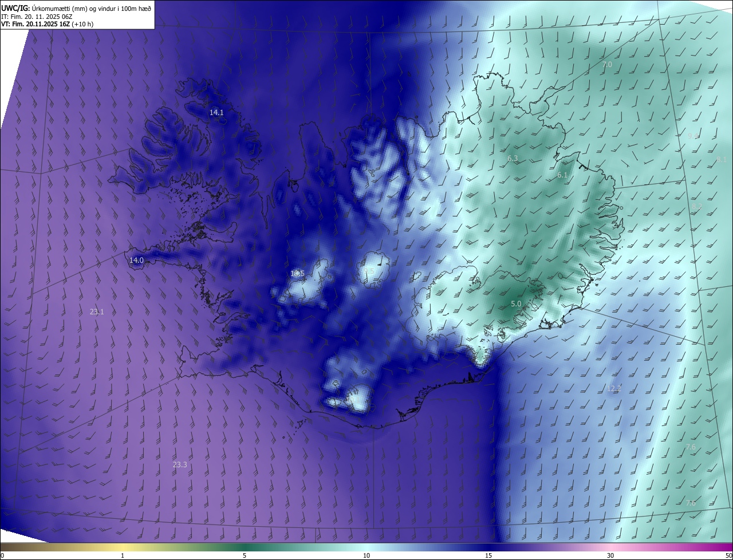
Task: Click the 7.0 value label on the map
Action: tap(607, 65)
